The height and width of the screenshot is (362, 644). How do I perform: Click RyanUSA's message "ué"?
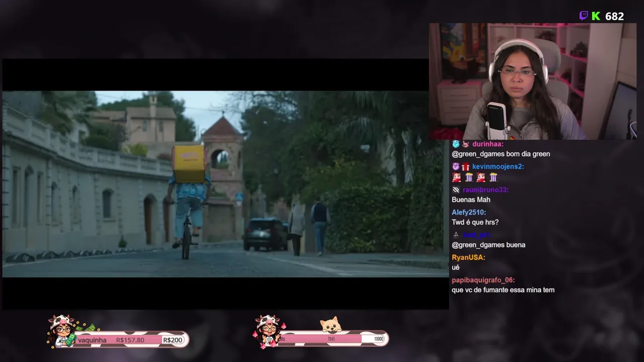coord(455,267)
